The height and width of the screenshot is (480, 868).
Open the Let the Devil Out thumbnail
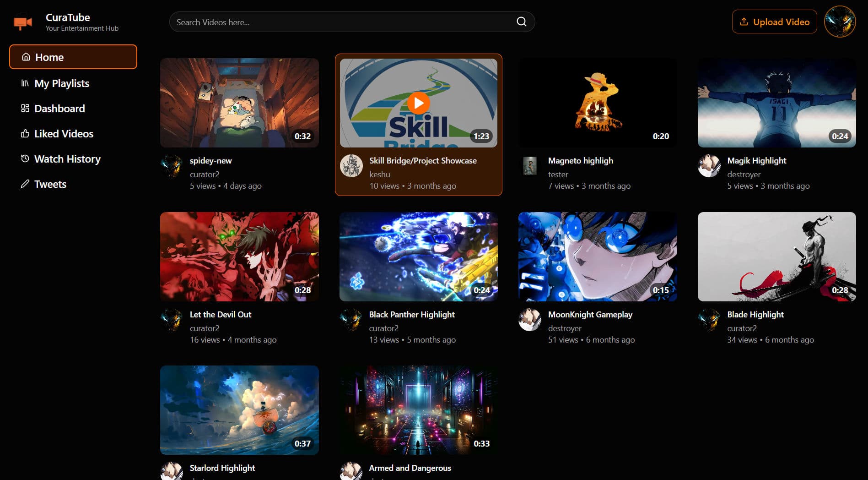pos(239,256)
